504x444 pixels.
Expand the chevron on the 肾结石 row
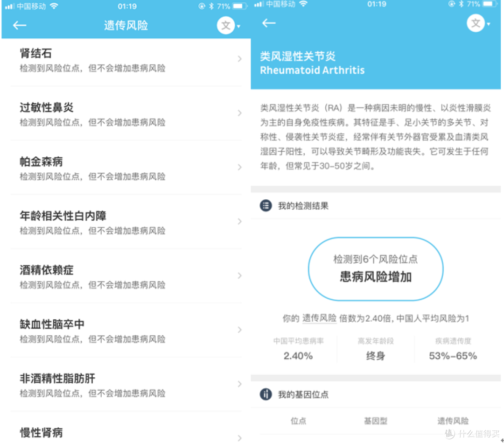click(x=239, y=58)
